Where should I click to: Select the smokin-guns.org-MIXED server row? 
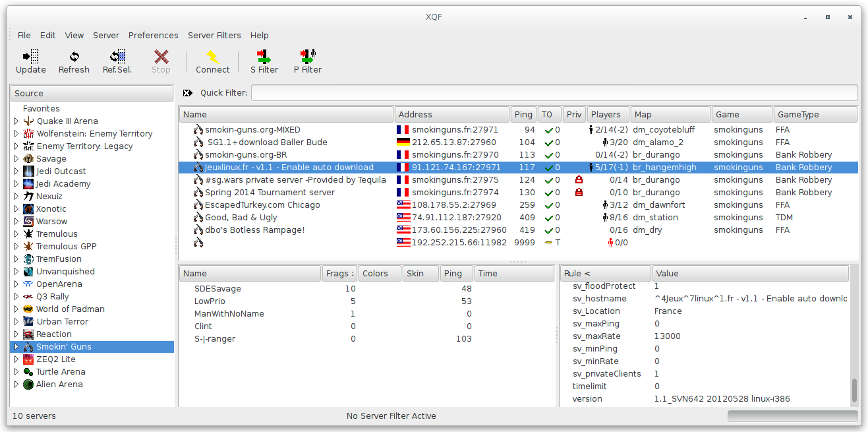click(518, 130)
